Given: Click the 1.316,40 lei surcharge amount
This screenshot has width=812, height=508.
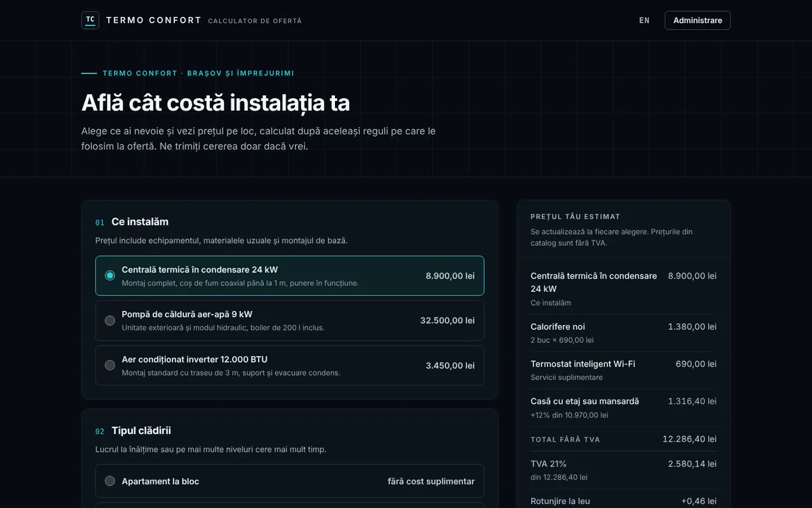Looking at the screenshot, I should 692,401.
